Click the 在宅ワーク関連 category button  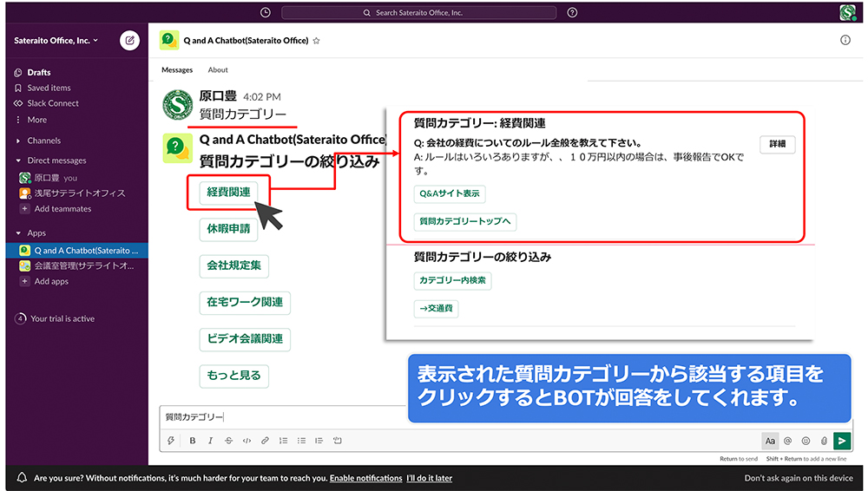pyautogui.click(x=245, y=302)
